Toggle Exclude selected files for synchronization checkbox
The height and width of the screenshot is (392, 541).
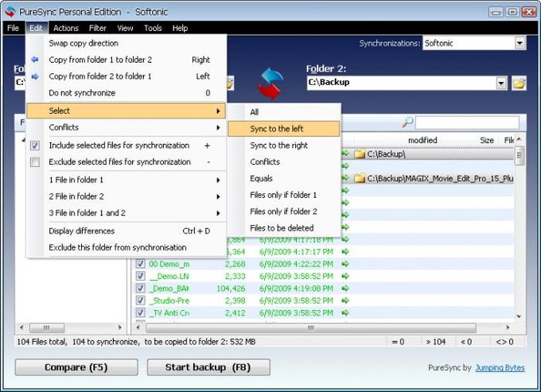coord(35,162)
